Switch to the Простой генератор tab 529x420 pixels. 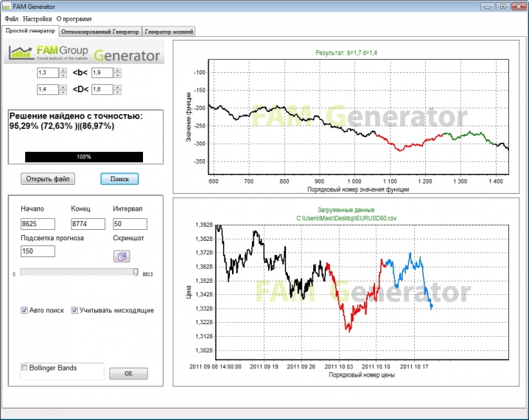[30, 31]
